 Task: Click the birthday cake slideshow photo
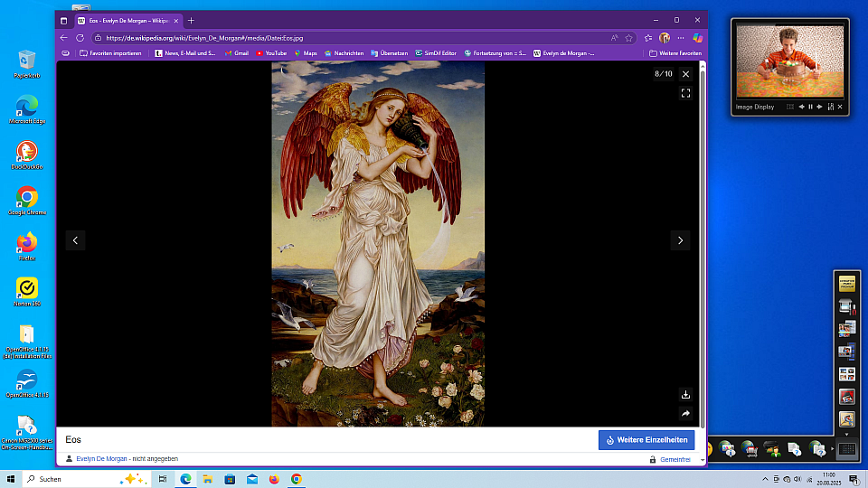790,61
